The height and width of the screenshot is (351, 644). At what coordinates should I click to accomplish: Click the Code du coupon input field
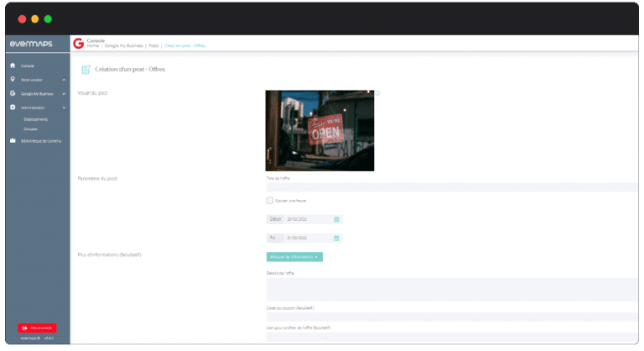452,317
